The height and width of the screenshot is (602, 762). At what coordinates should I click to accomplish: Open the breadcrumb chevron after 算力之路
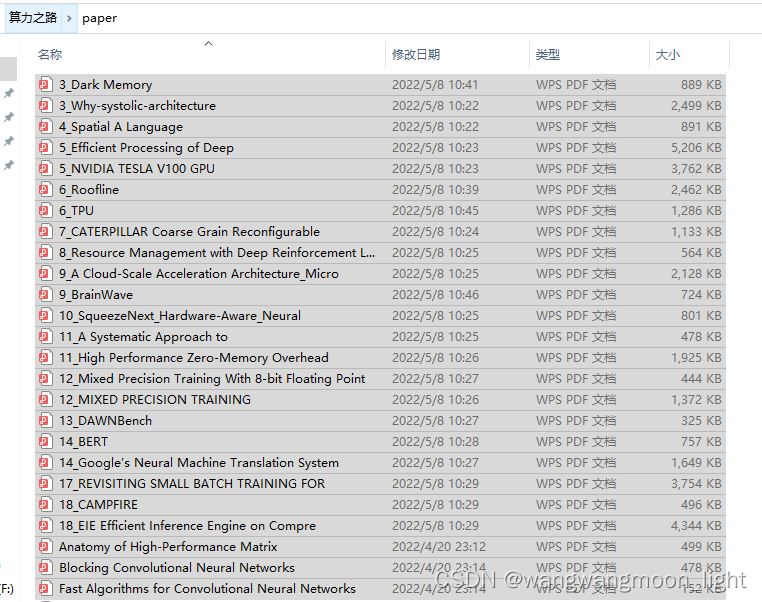[69, 18]
